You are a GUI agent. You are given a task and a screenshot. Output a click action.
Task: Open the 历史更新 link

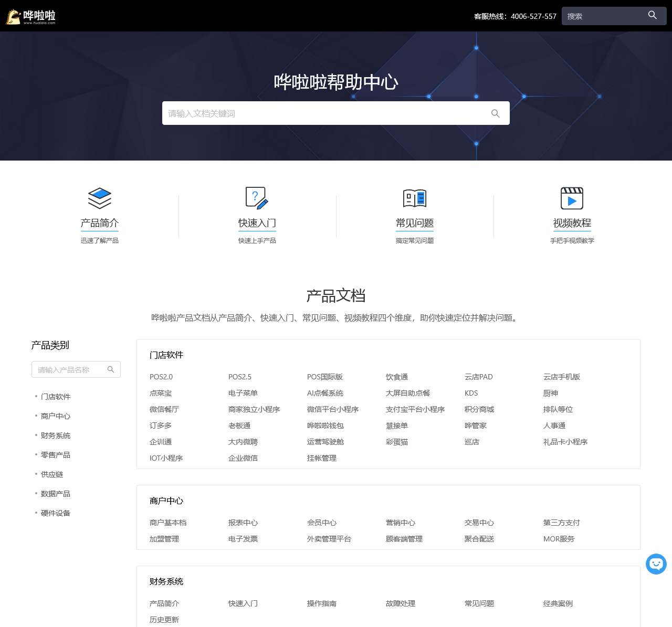click(164, 620)
